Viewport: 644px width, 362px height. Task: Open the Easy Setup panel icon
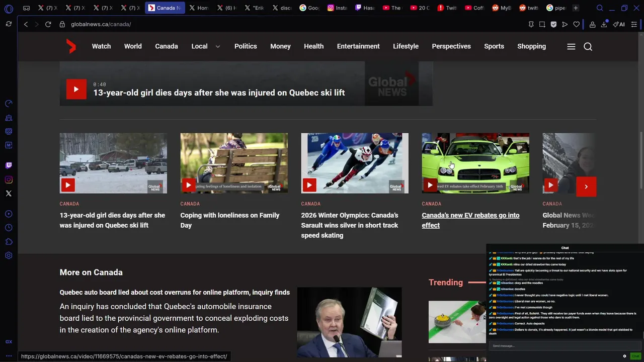point(634,24)
